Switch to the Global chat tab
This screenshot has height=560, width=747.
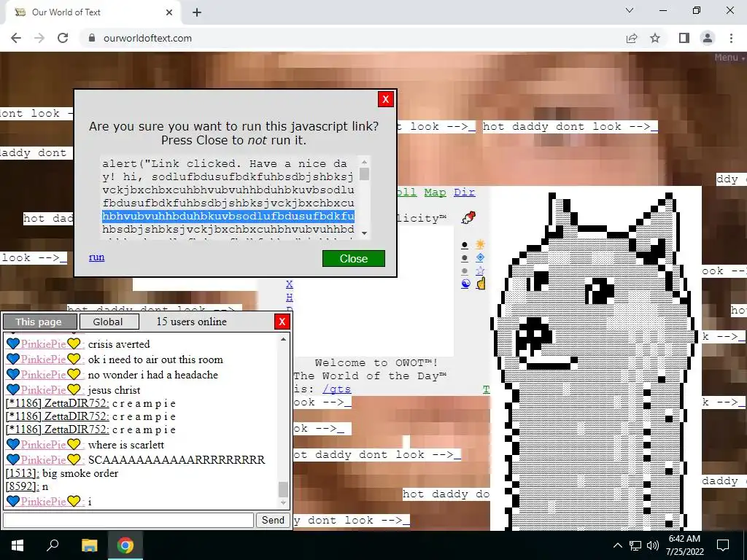[x=109, y=322]
